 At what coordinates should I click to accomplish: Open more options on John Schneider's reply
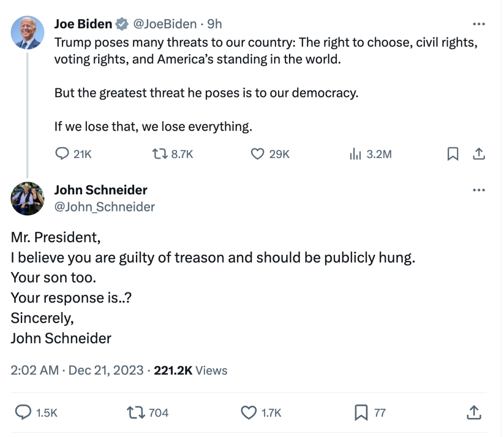[x=479, y=190]
